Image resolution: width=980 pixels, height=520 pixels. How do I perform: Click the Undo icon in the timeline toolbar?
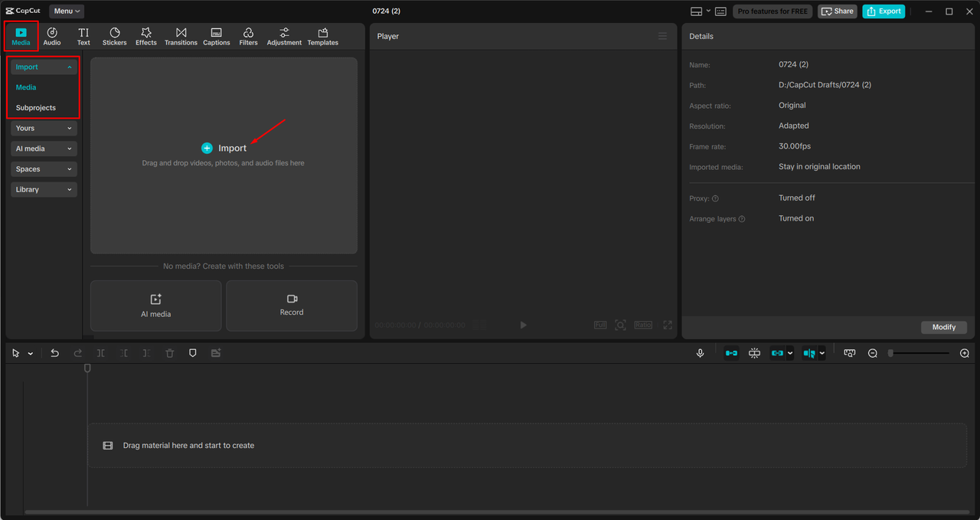(54, 353)
